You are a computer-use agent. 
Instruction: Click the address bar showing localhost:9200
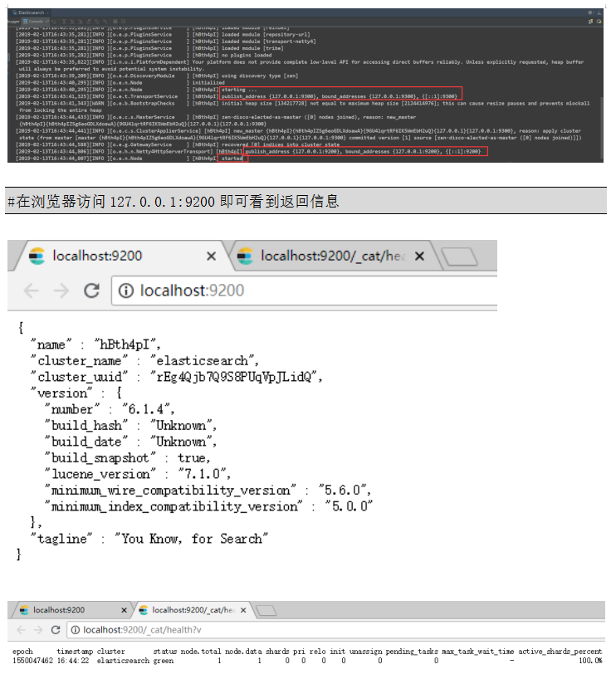[x=305, y=291]
